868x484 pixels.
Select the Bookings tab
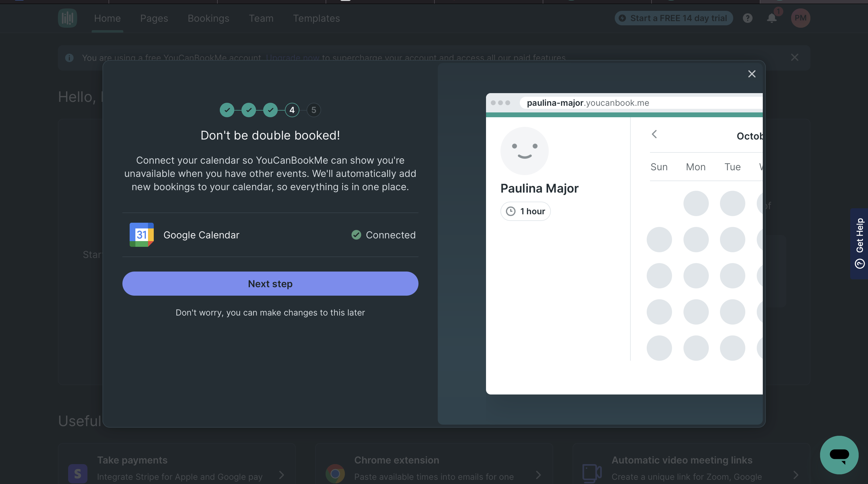(x=208, y=18)
